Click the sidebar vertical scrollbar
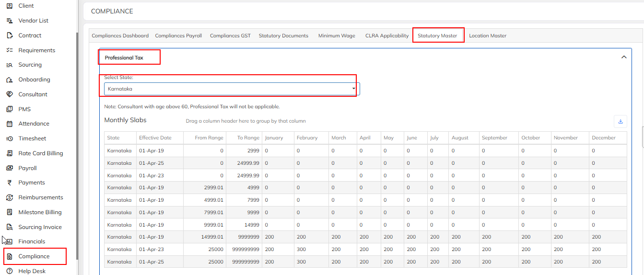Image resolution: width=644 pixels, height=275 pixels. click(x=76, y=144)
